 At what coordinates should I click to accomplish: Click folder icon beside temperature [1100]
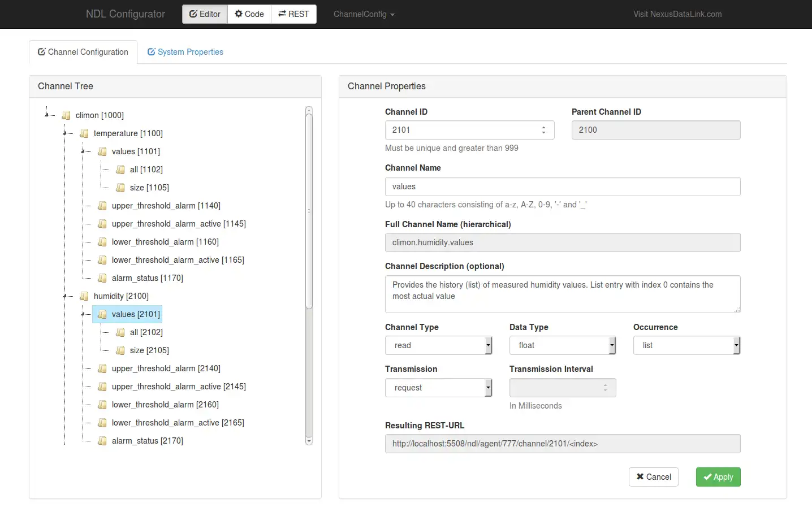[x=84, y=133]
